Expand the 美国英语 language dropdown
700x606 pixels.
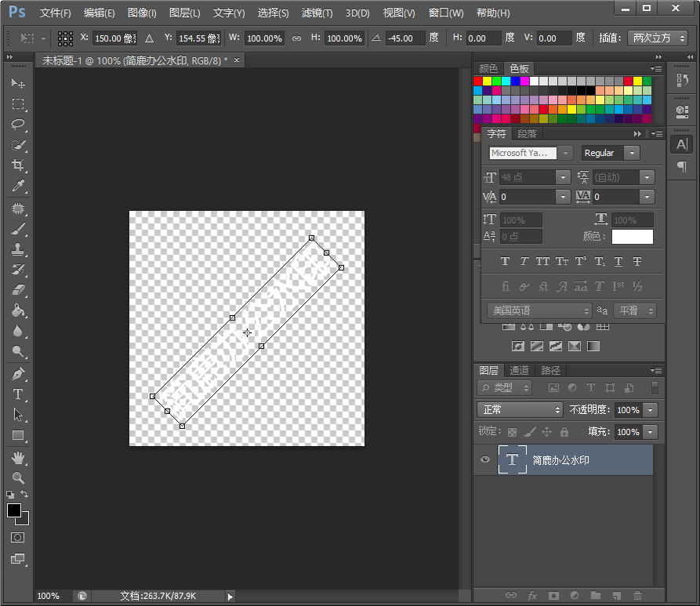click(x=539, y=311)
